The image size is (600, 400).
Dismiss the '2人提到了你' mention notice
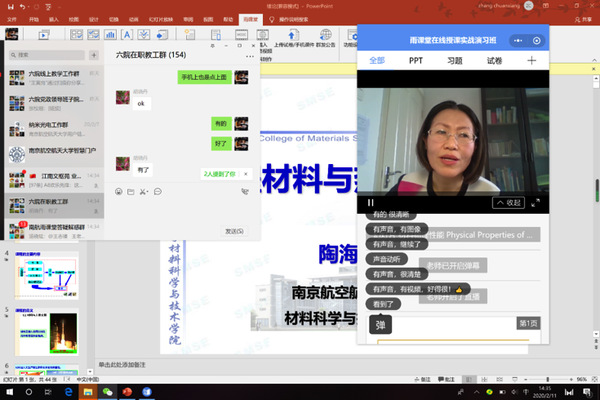pyautogui.click(x=244, y=174)
